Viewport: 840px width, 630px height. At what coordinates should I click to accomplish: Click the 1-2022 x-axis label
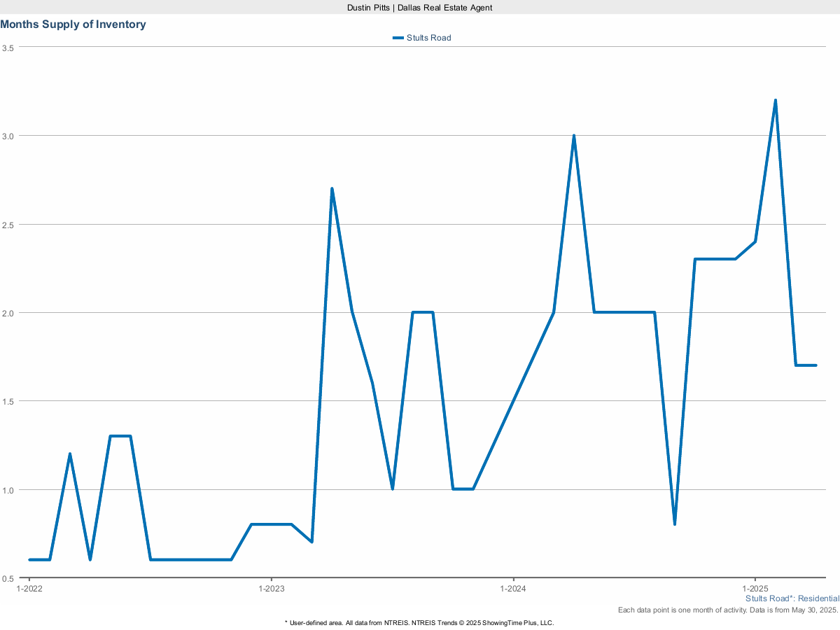click(x=29, y=589)
